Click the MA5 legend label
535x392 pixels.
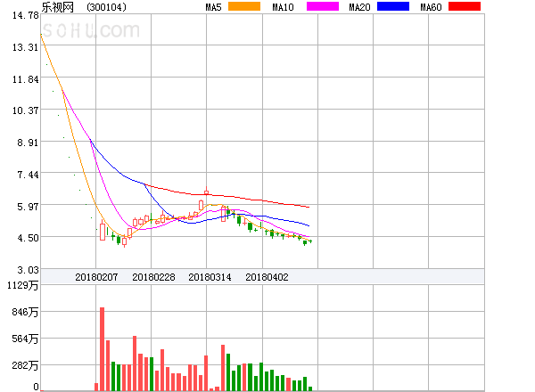pos(213,7)
